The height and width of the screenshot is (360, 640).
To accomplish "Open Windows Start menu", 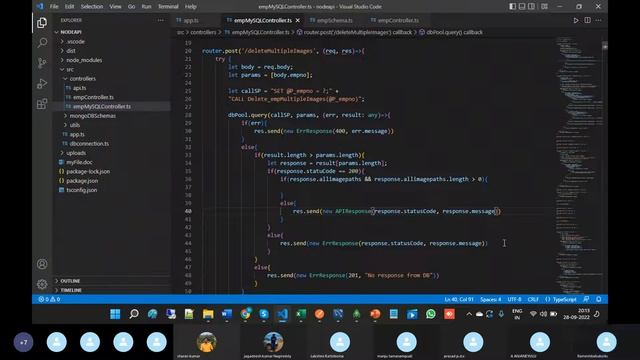I will 115,314.
